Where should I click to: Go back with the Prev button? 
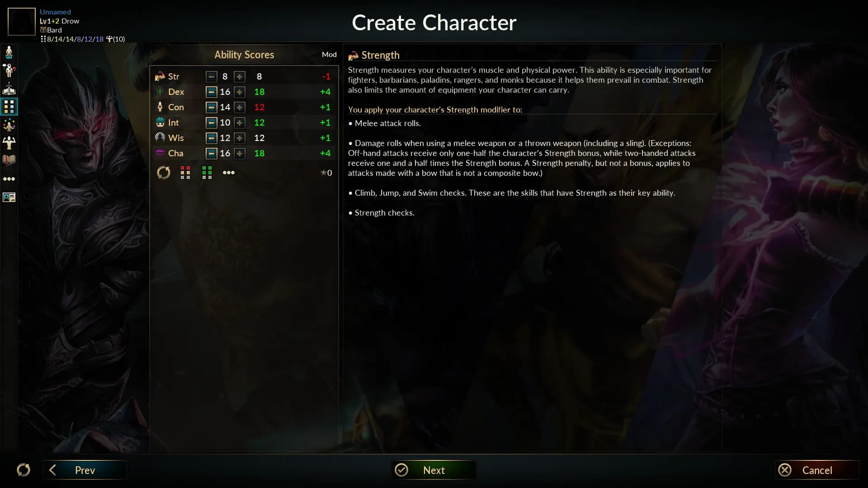click(x=85, y=470)
